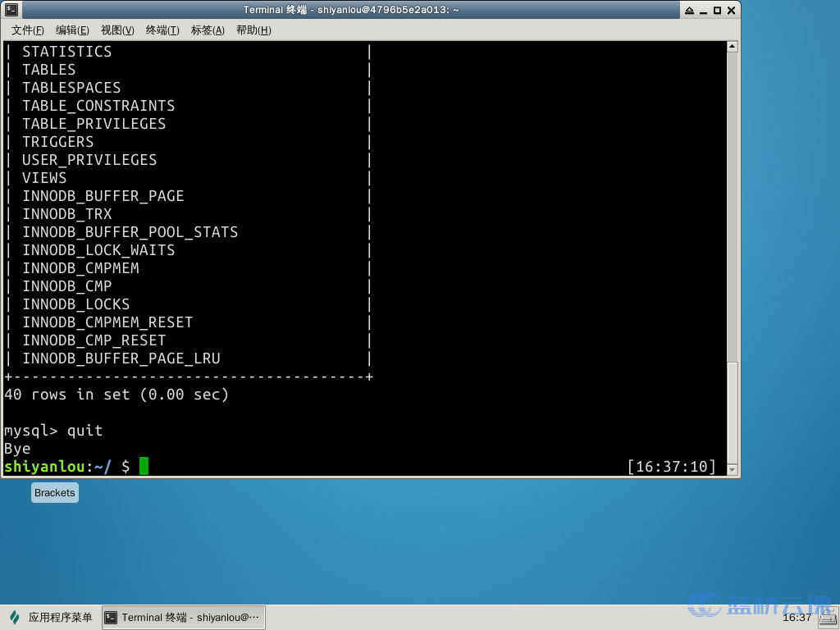Screen dimensions: 840x630
Task: Click the Brackets desktop label
Action: tap(55, 493)
